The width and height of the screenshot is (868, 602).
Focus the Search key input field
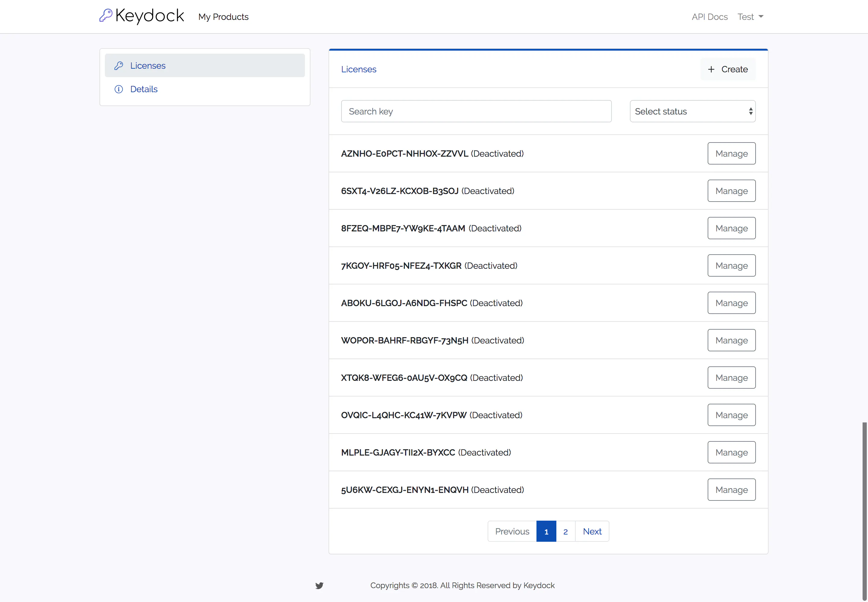point(476,111)
